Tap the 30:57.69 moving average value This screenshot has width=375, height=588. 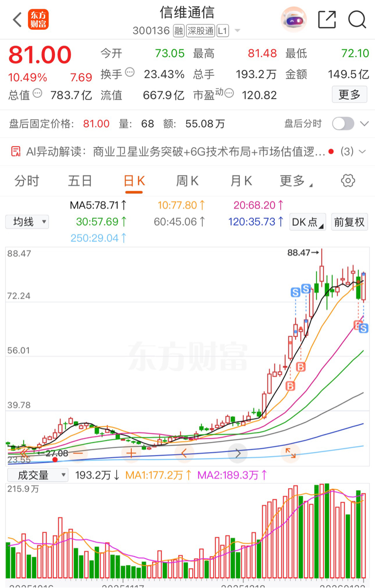click(x=102, y=222)
